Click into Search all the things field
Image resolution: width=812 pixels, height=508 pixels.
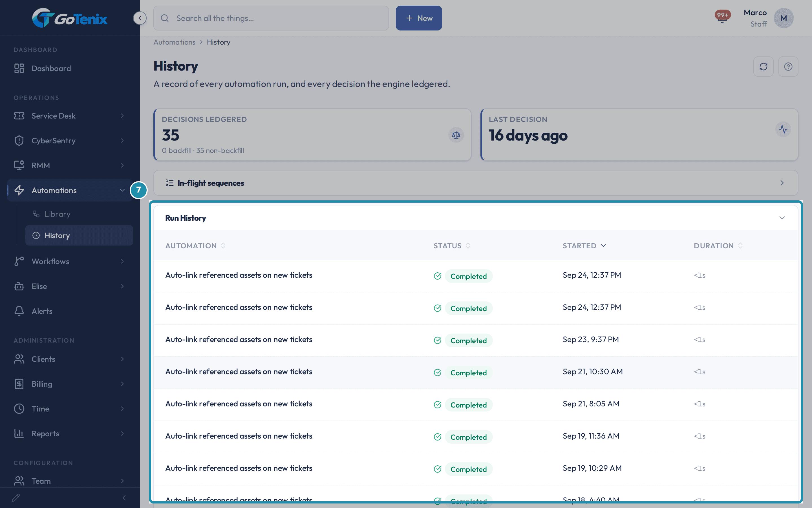coord(271,18)
